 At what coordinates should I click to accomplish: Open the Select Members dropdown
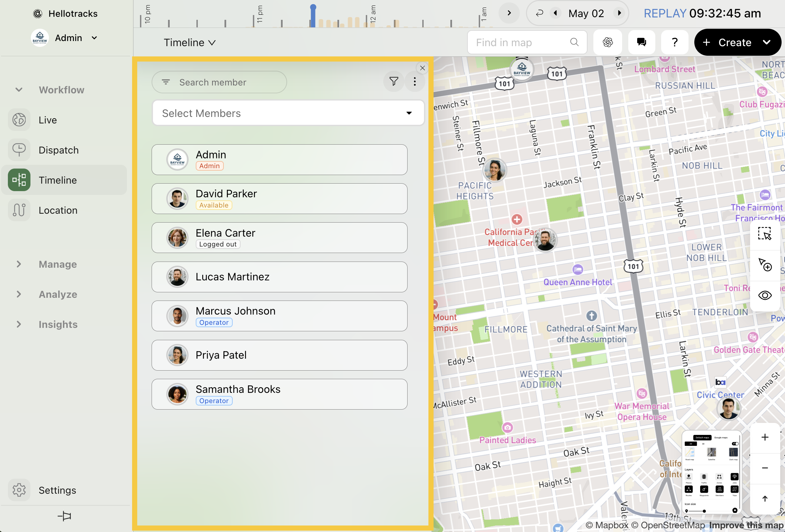288,113
